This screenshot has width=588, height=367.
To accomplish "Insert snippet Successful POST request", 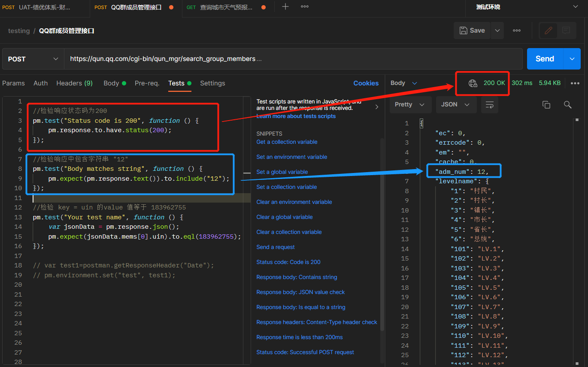I will click(x=305, y=352).
